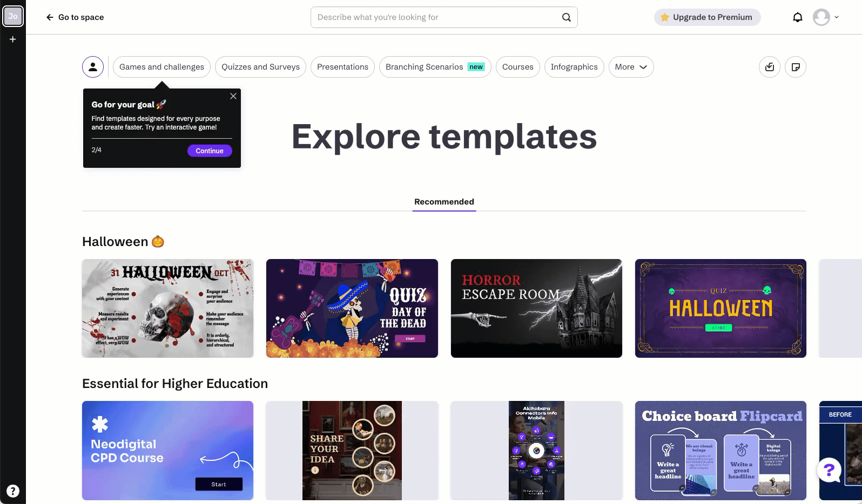
Task: Click the BEFORE template at right edge
Action: point(840,451)
